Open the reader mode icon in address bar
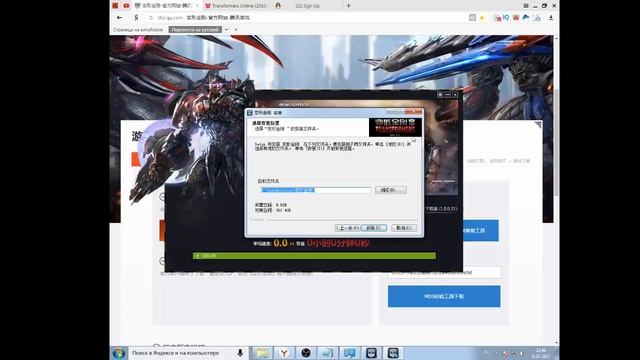640x360 pixels. pos(472,18)
